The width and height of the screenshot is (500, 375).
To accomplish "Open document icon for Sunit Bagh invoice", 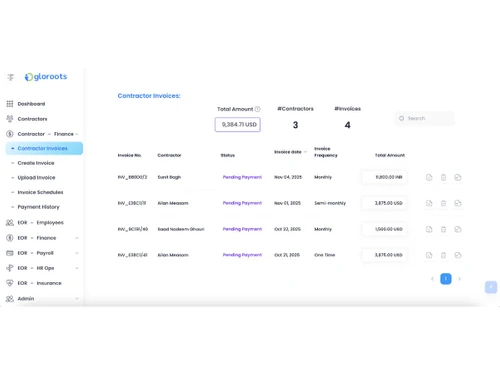I will 429,177.
